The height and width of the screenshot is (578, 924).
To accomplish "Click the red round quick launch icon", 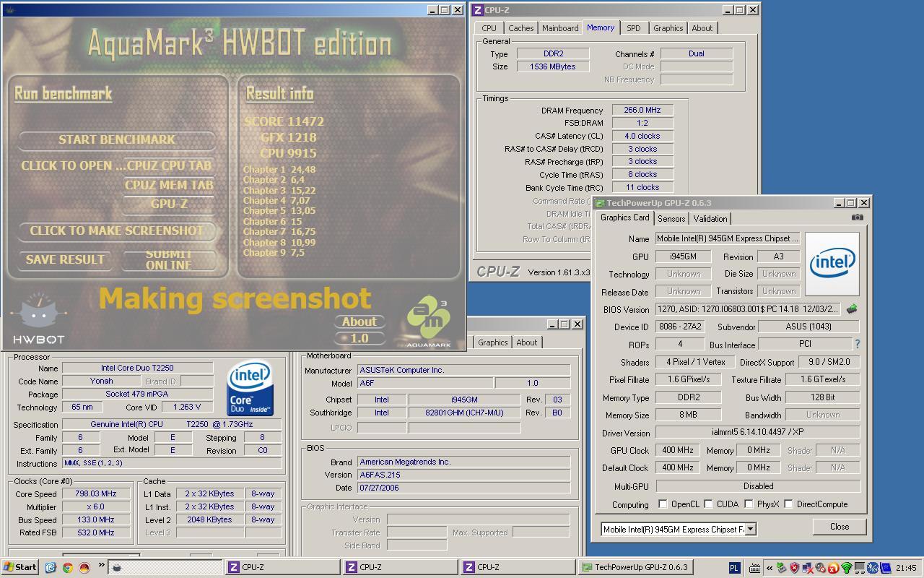I will pyautogui.click(x=84, y=567).
